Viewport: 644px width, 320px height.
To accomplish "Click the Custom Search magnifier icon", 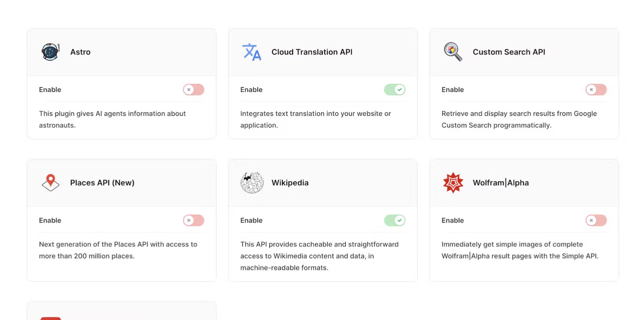I will 453,52.
